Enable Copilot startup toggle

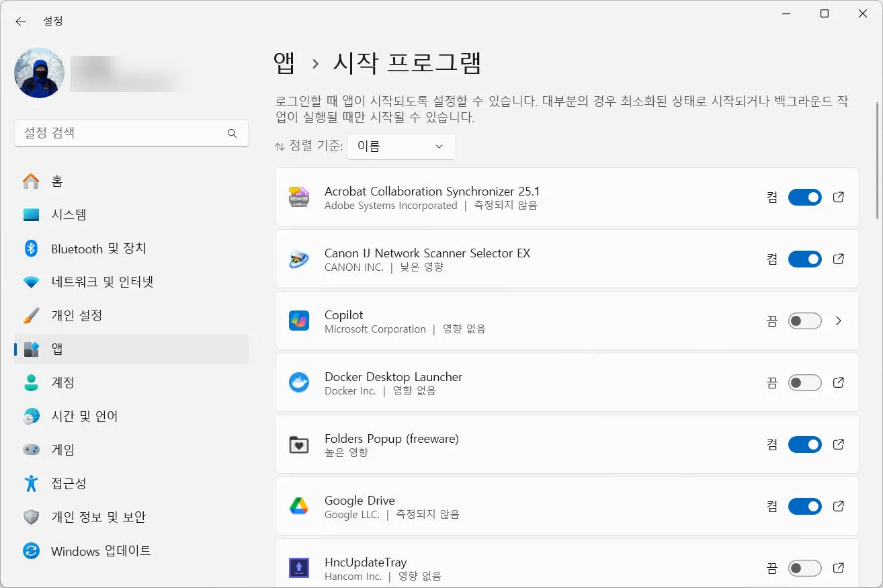tap(804, 321)
